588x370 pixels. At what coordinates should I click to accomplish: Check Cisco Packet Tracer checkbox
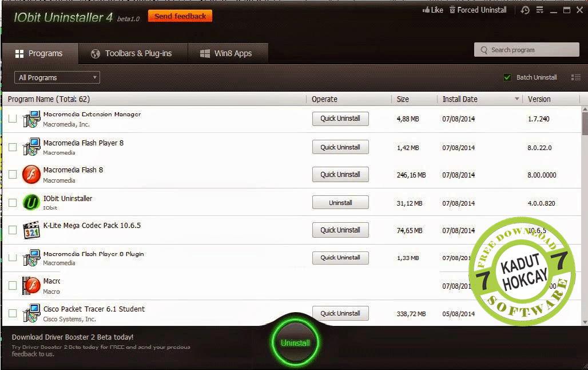tap(13, 313)
